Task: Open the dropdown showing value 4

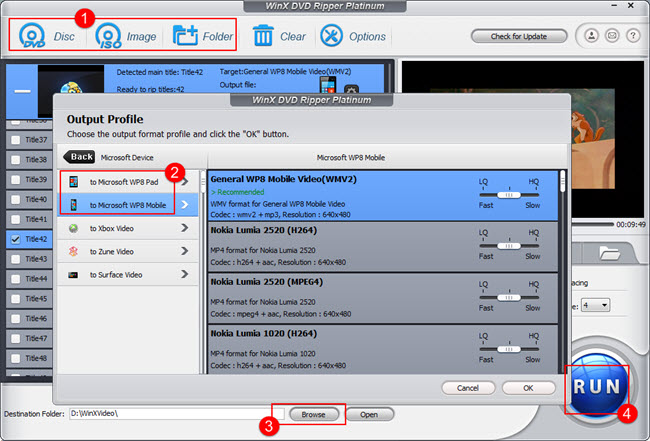Action: pos(595,305)
